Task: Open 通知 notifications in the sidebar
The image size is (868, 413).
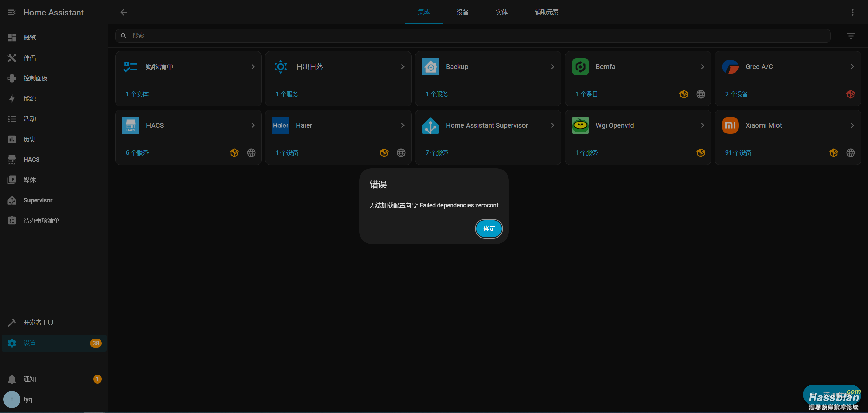Action: [29, 379]
